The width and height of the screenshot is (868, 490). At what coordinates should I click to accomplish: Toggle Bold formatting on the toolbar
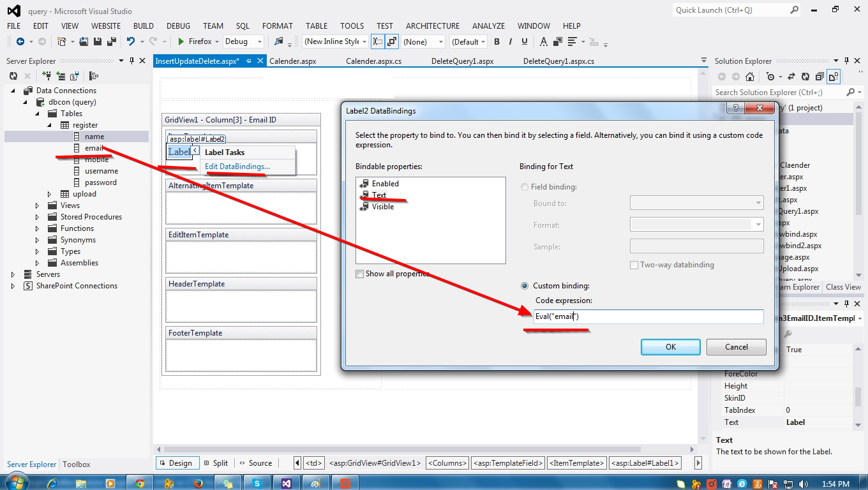click(497, 41)
